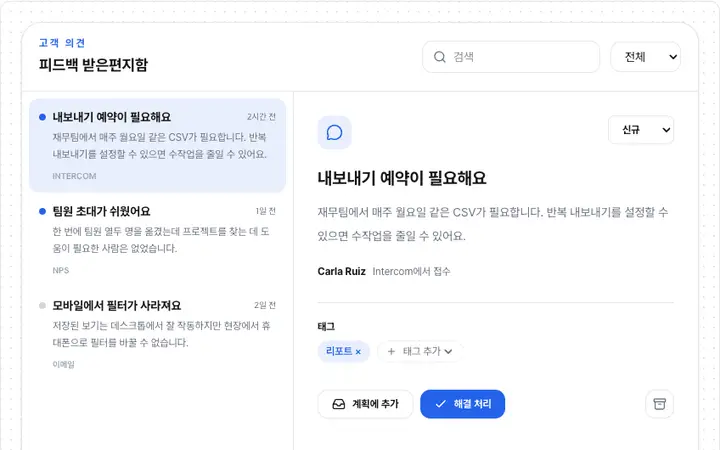Select the 모바일에서 필터가 사라져요 feedback item
This screenshot has width=720, height=450.
tap(158, 334)
